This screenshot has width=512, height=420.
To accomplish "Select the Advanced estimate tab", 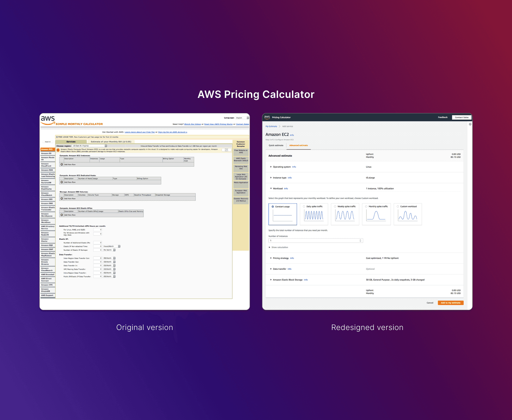I will (x=299, y=146).
